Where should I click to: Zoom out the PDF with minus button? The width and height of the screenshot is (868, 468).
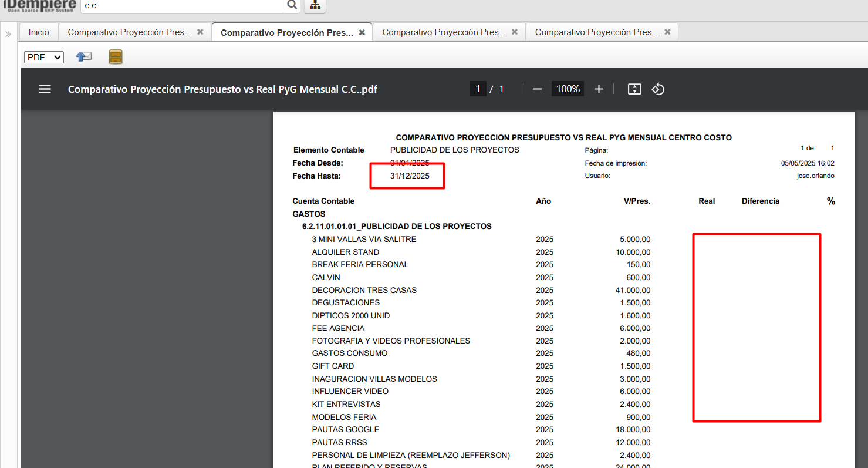tap(537, 89)
